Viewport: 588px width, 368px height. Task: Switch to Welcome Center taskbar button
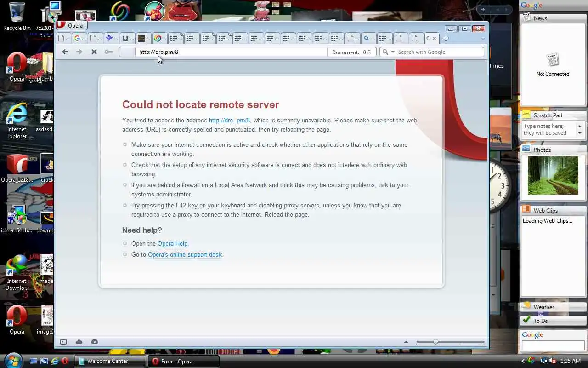110,362
